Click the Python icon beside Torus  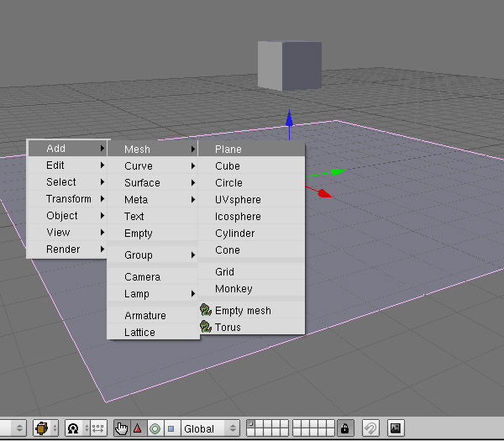coord(206,327)
